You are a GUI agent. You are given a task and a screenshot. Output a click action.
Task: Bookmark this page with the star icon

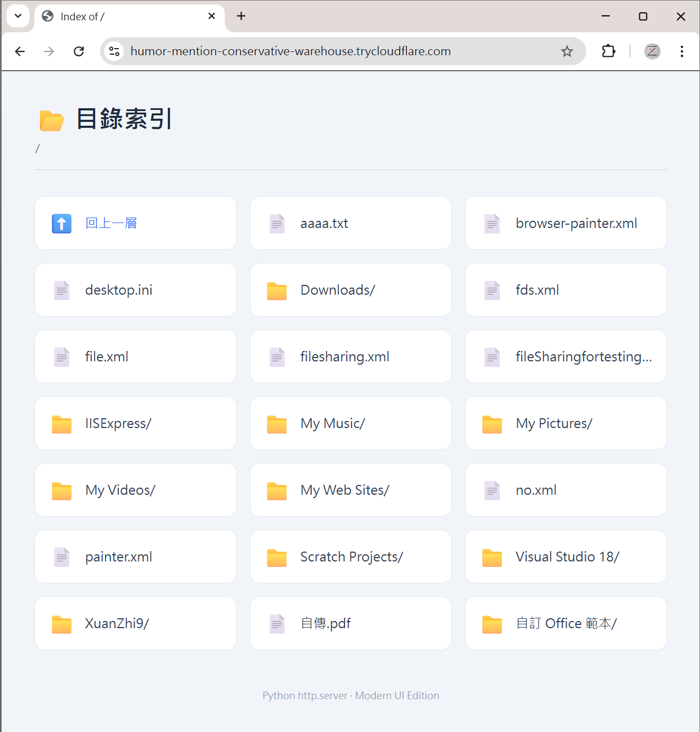pos(567,51)
